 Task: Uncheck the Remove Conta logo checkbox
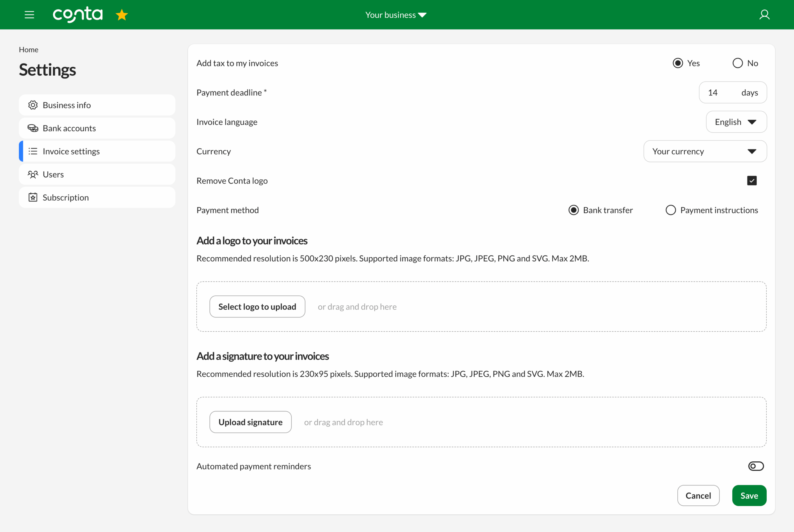click(x=752, y=180)
